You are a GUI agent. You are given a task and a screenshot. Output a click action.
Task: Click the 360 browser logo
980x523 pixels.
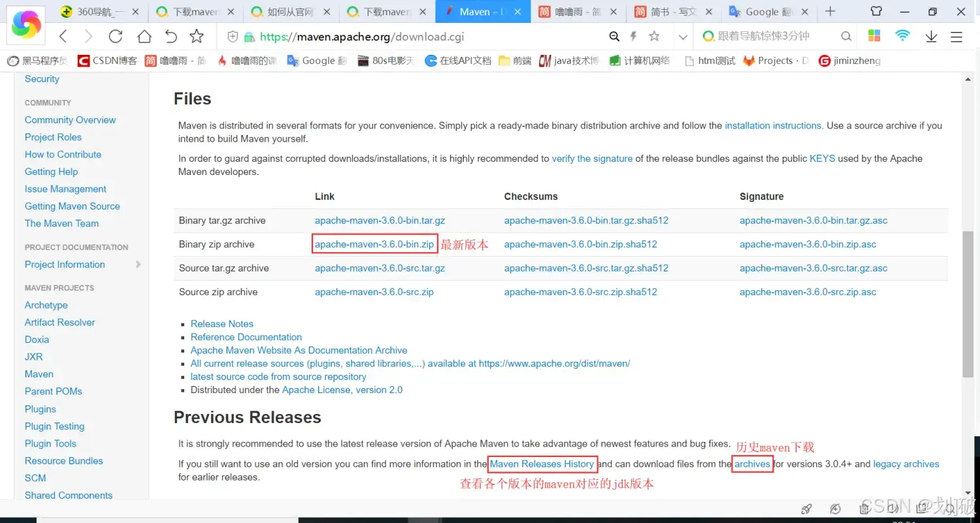pos(27,24)
